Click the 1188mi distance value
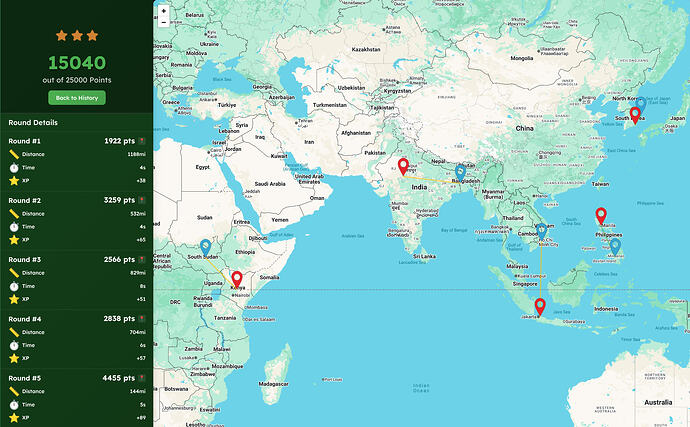Image resolution: width=690 pixels, height=427 pixels. (x=137, y=155)
